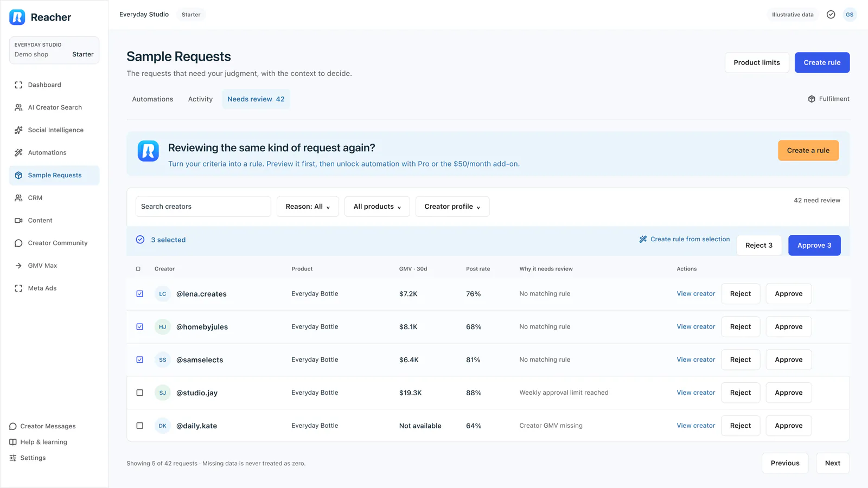Open Social Intelligence sparkle icon
The image size is (868, 488).
pyautogui.click(x=18, y=130)
